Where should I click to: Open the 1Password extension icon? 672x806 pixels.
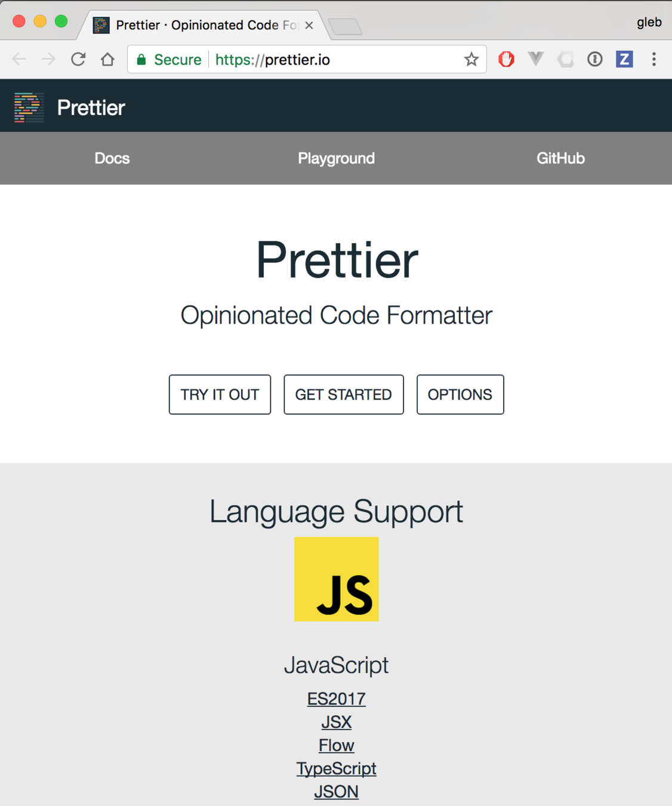click(595, 59)
